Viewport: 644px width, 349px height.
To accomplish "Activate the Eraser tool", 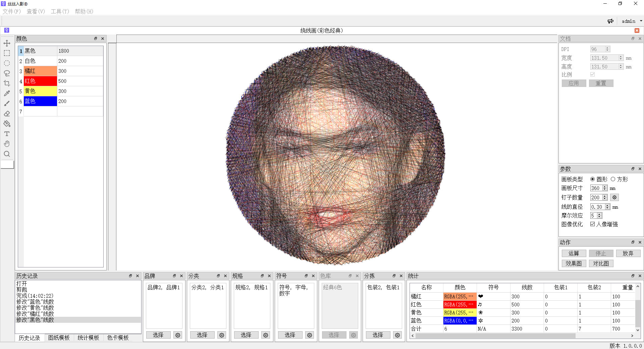I will pyautogui.click(x=7, y=114).
